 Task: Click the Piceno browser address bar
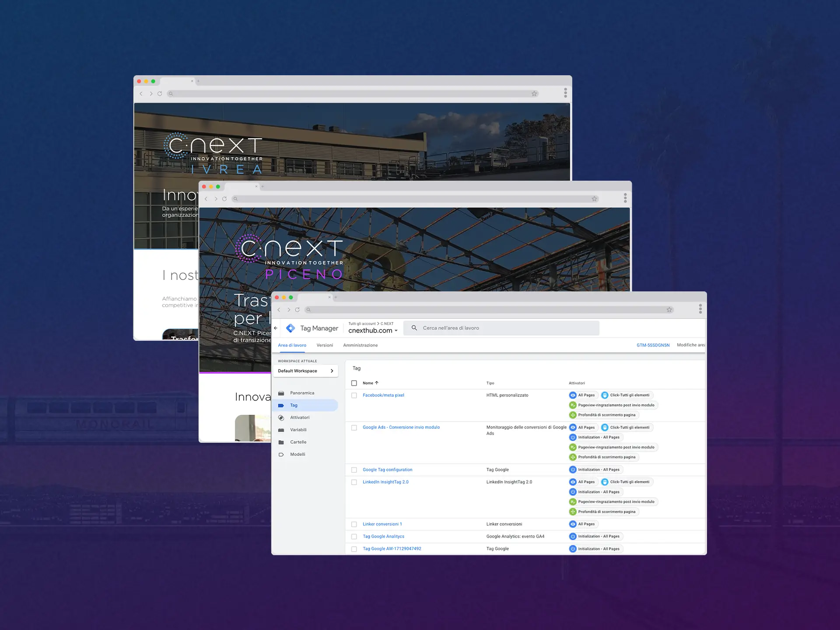click(415, 199)
